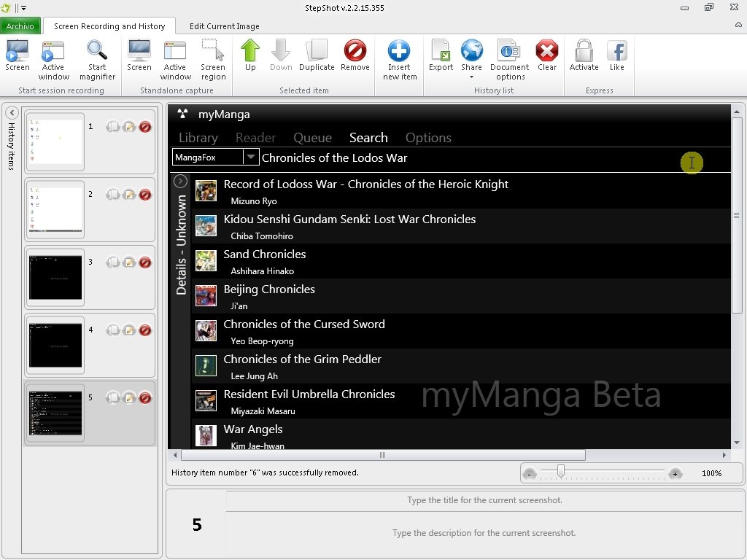Screen dimensions: 747x560
Task: Zoom out with minus button
Action: tap(530, 474)
